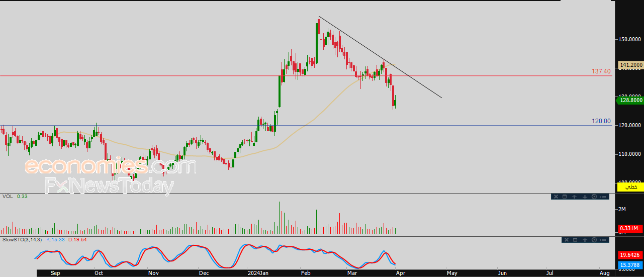Click the 137.40 resistance level label
Image resolution: width=644 pixels, height=277 pixels.
coord(601,72)
